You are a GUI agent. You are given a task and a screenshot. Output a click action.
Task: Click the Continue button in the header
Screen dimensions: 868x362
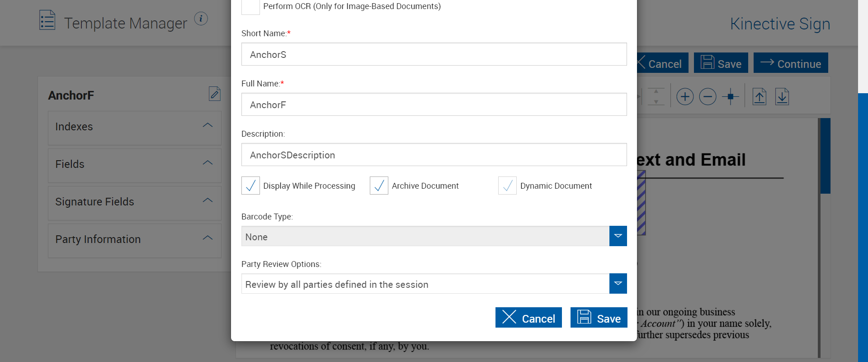791,63
